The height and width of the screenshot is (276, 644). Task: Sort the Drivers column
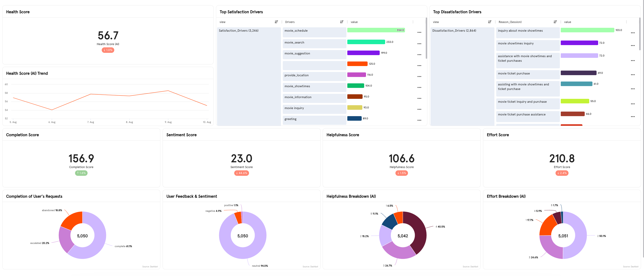342,22
